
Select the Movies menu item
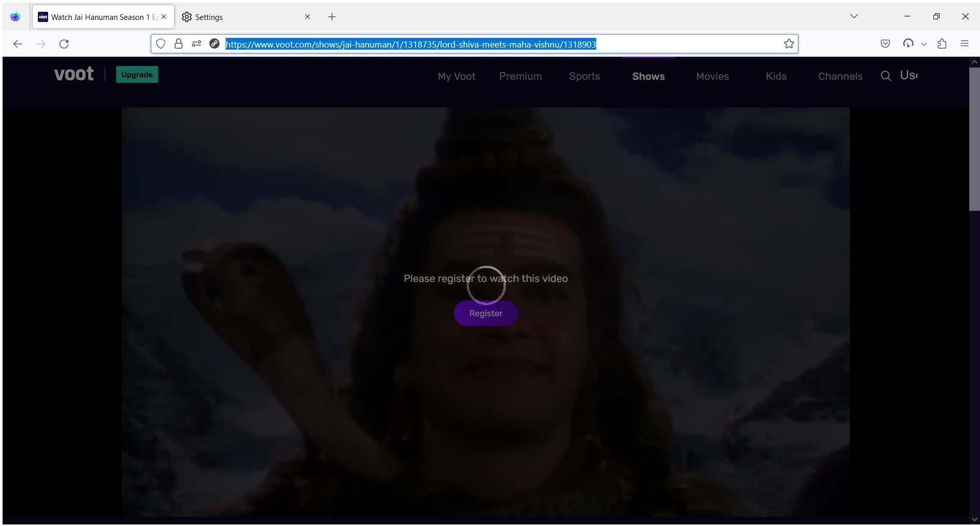tap(712, 76)
